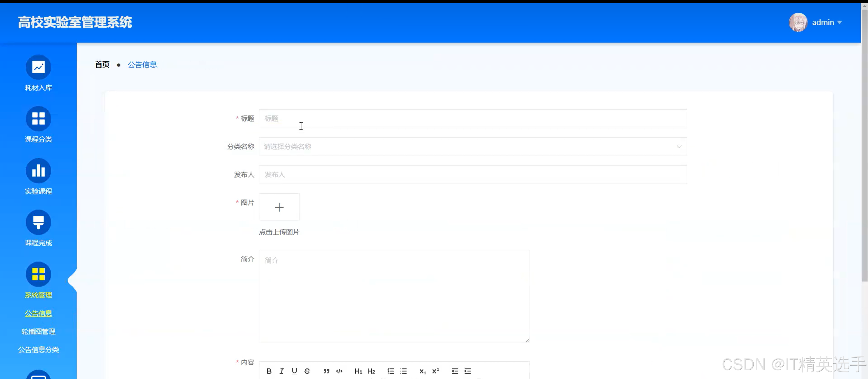
Task: Apply strikethrough formatting in the editor
Action: 307,371
